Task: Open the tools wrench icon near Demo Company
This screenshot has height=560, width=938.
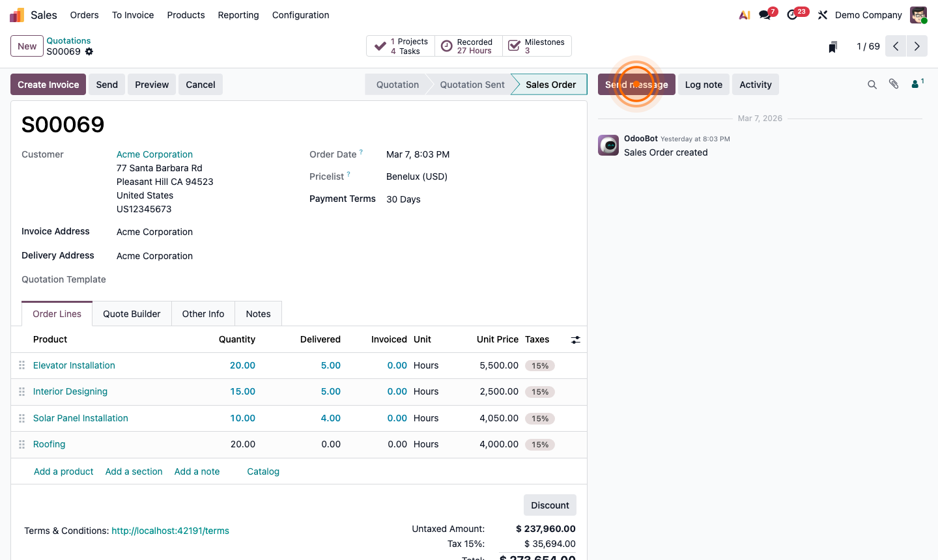Action: tap(822, 14)
